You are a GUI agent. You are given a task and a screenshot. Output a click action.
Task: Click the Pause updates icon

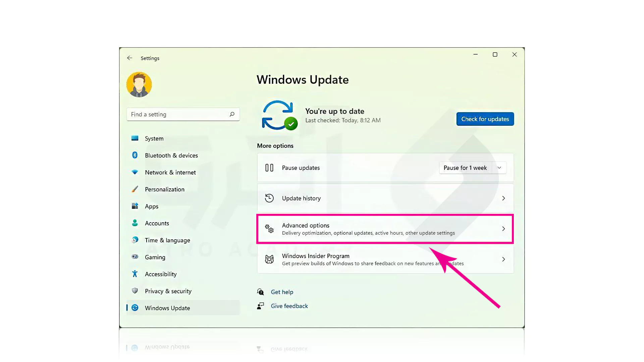[269, 168]
